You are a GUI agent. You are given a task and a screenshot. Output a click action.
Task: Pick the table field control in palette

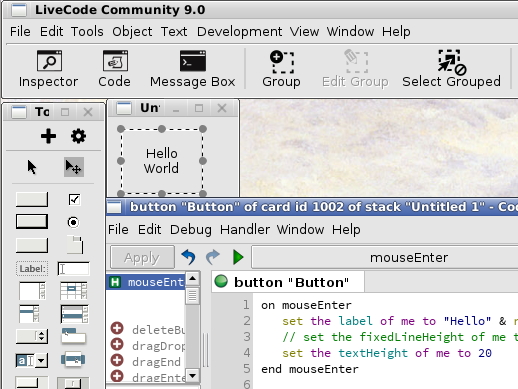74,291
